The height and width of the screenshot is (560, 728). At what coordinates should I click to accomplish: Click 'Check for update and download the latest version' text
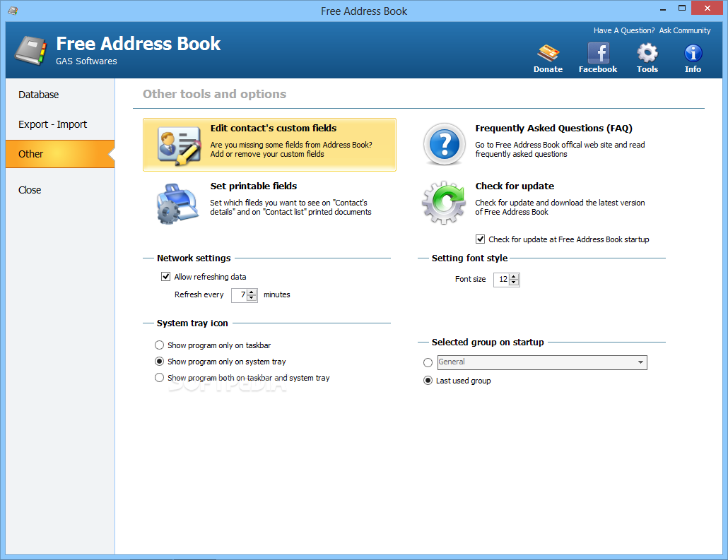pos(560,203)
